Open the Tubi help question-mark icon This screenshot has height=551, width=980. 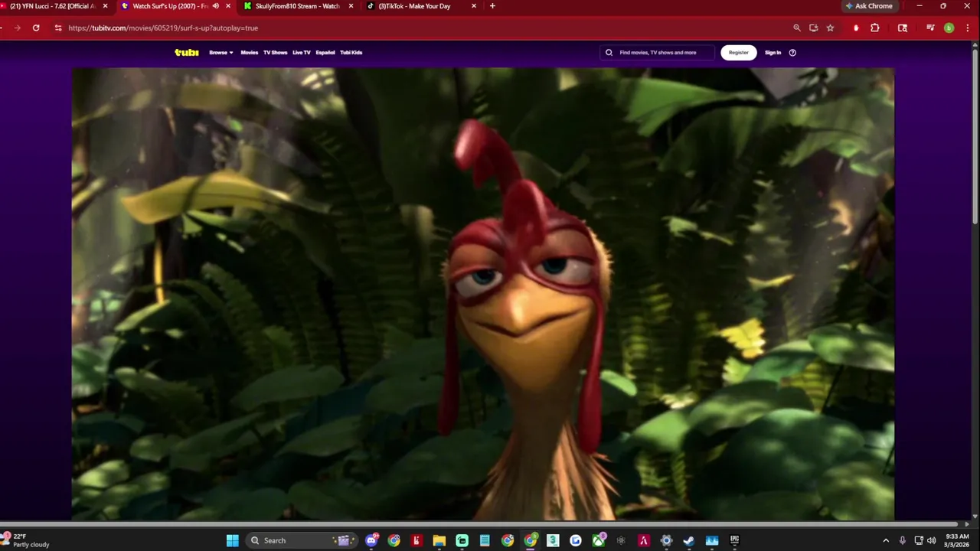pos(792,53)
